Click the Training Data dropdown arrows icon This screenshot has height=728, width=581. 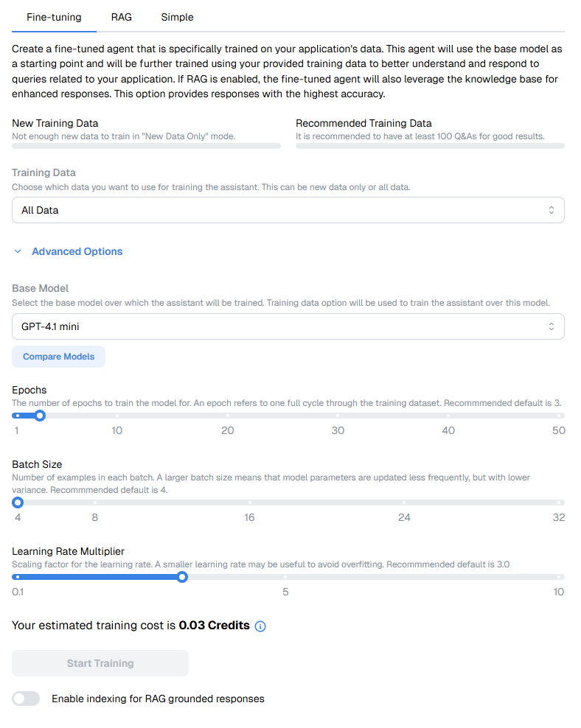[x=551, y=210]
